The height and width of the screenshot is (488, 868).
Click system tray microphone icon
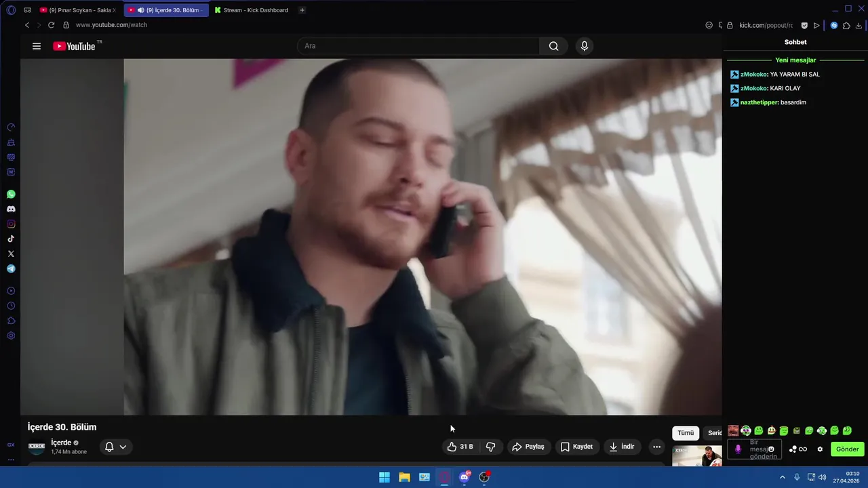click(x=797, y=477)
